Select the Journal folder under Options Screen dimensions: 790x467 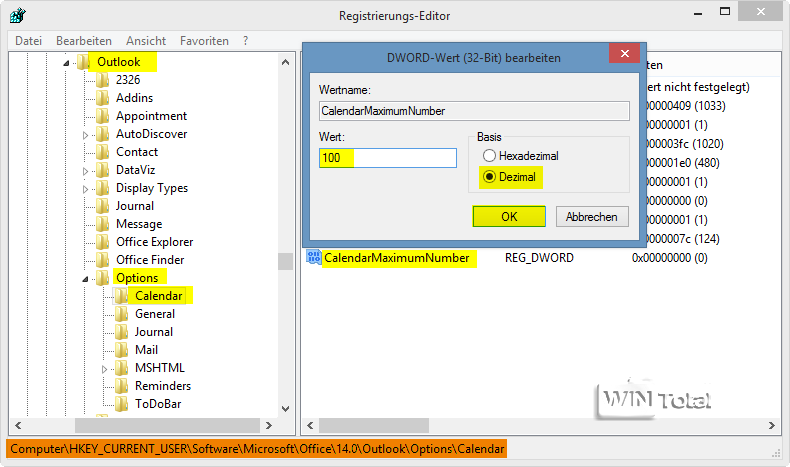coord(154,332)
